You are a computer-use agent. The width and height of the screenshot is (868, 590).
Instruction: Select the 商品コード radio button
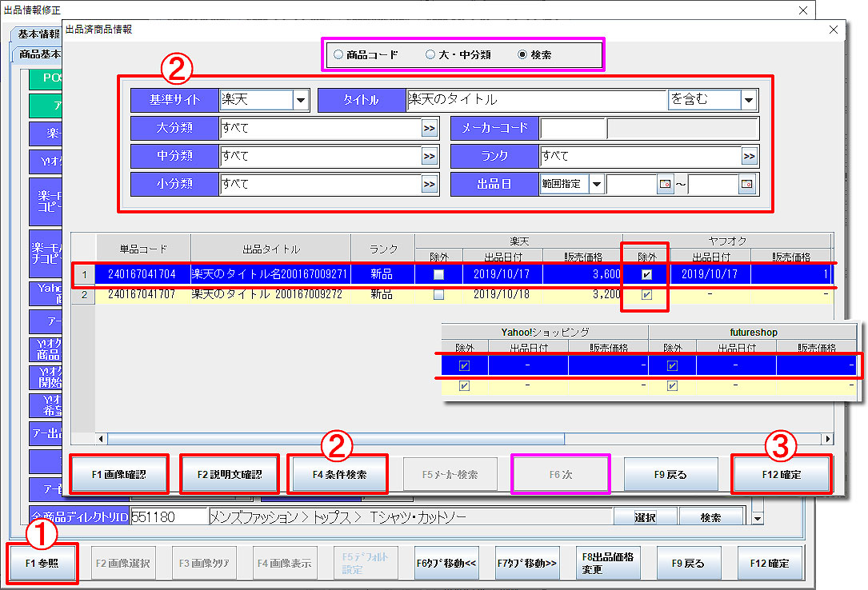click(x=338, y=55)
